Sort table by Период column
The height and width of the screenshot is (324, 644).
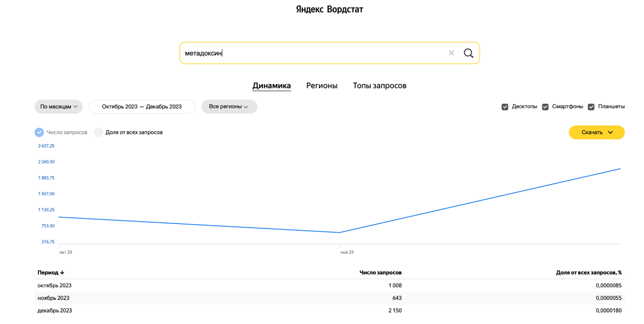51,272
